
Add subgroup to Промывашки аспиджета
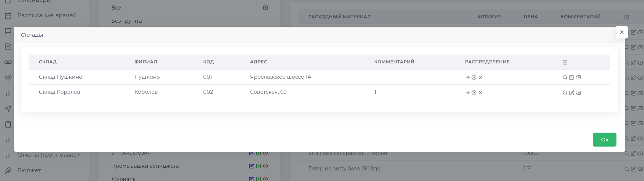[258, 166]
